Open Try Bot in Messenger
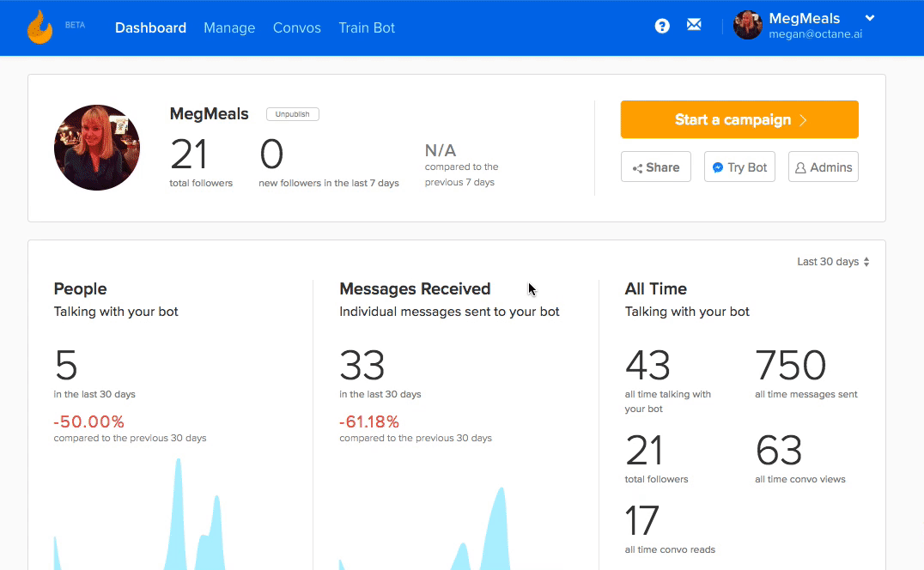 coord(739,167)
